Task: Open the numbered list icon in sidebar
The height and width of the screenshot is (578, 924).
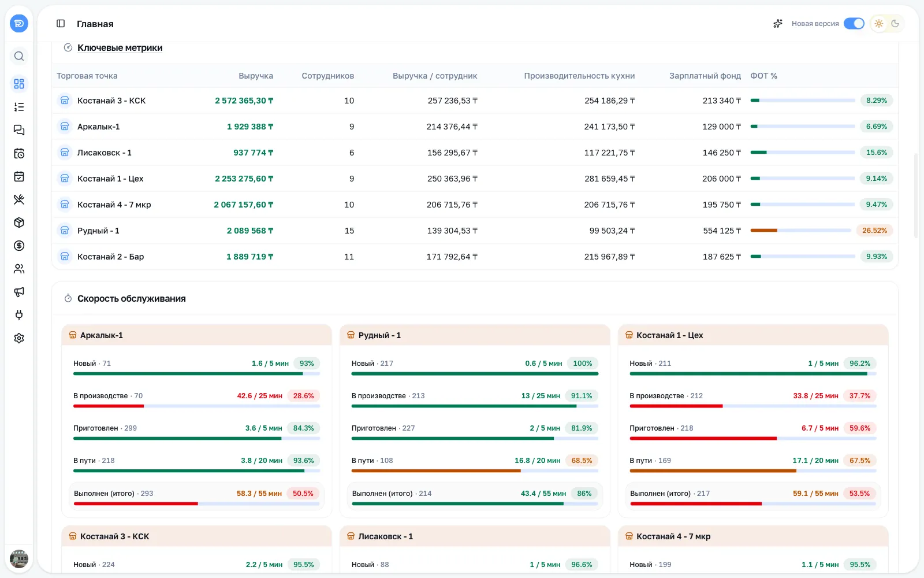Action: (x=19, y=107)
